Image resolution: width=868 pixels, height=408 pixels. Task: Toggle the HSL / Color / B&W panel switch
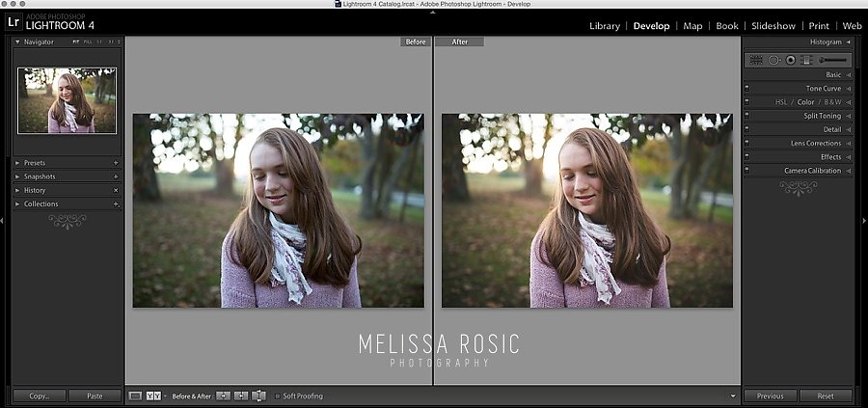point(746,101)
